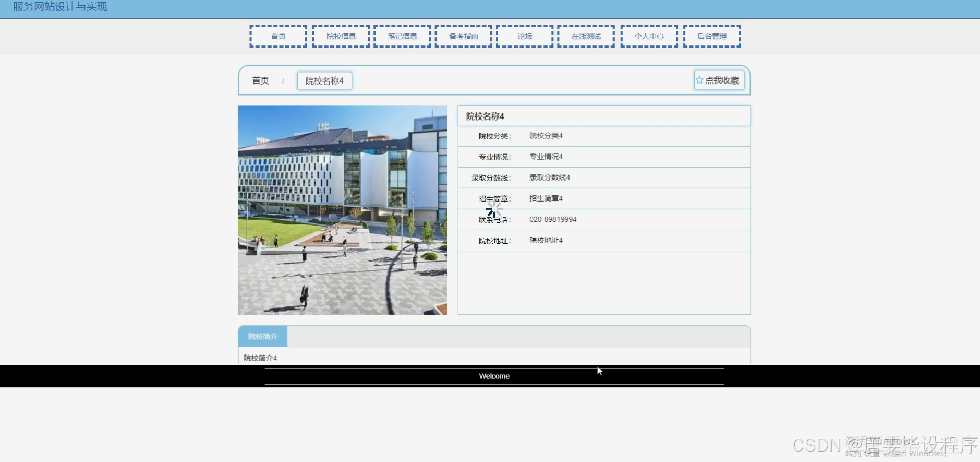The image size is (980, 462).
Task: Open the 院校信息 navigation item
Action: (341, 36)
